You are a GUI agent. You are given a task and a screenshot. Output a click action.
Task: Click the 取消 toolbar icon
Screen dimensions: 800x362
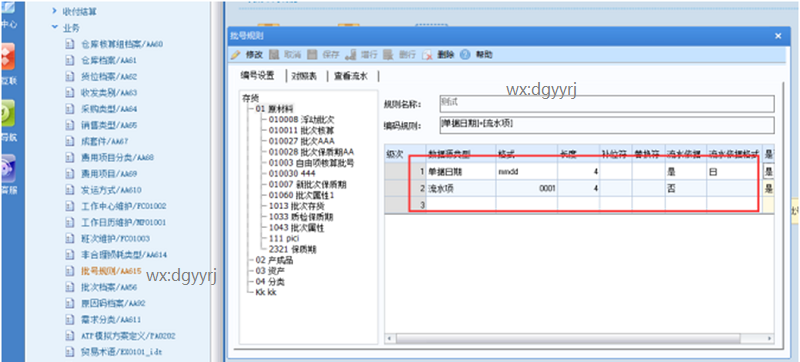tap(273, 55)
